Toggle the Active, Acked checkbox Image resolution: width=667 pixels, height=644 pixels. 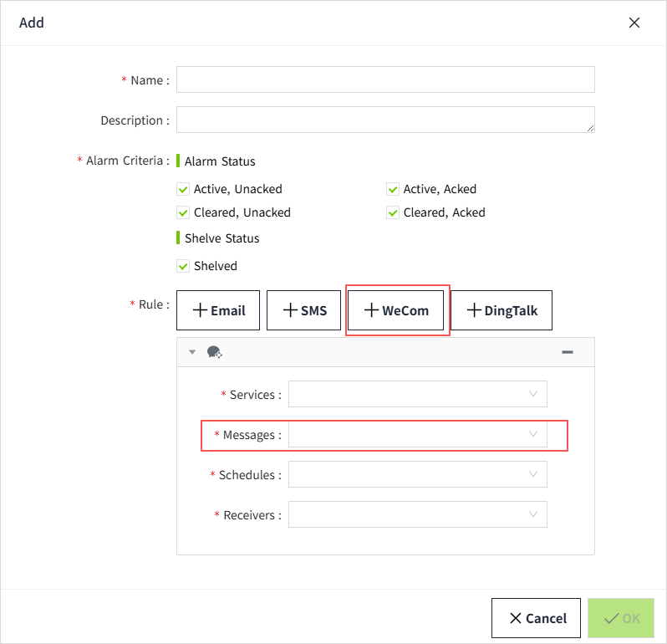[393, 189]
